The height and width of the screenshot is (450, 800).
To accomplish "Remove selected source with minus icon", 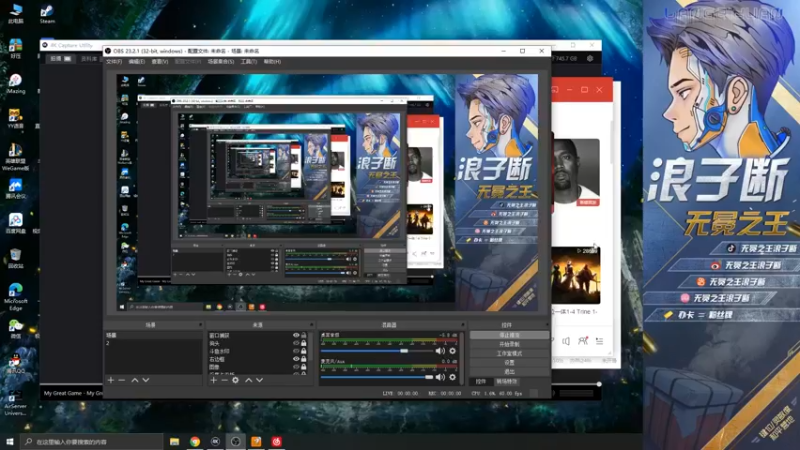I will (x=224, y=380).
